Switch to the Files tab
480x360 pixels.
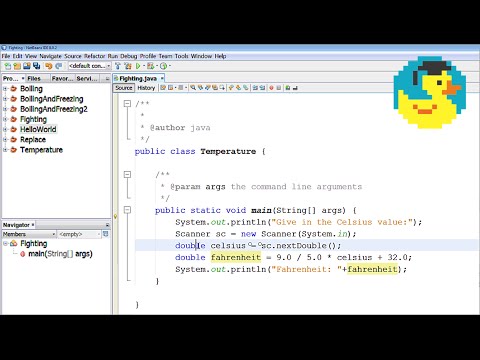click(34, 78)
